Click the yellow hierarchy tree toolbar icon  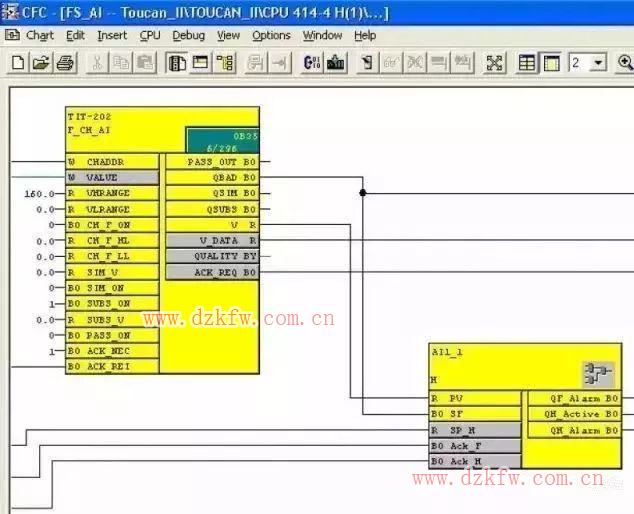click(225, 63)
